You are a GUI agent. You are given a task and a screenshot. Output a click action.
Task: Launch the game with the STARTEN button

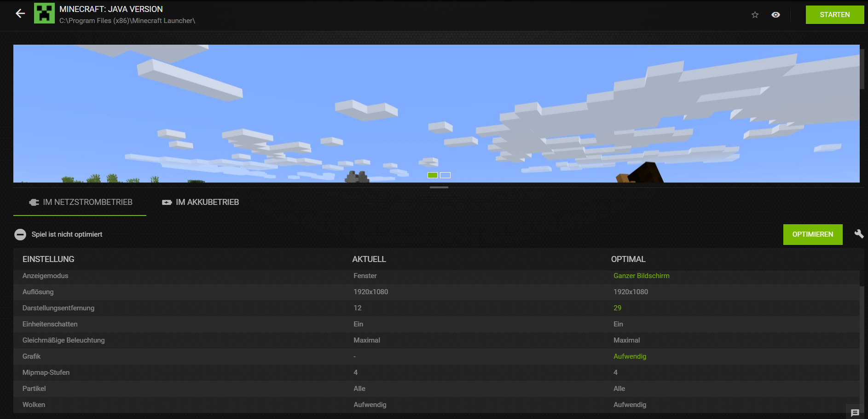click(x=835, y=14)
